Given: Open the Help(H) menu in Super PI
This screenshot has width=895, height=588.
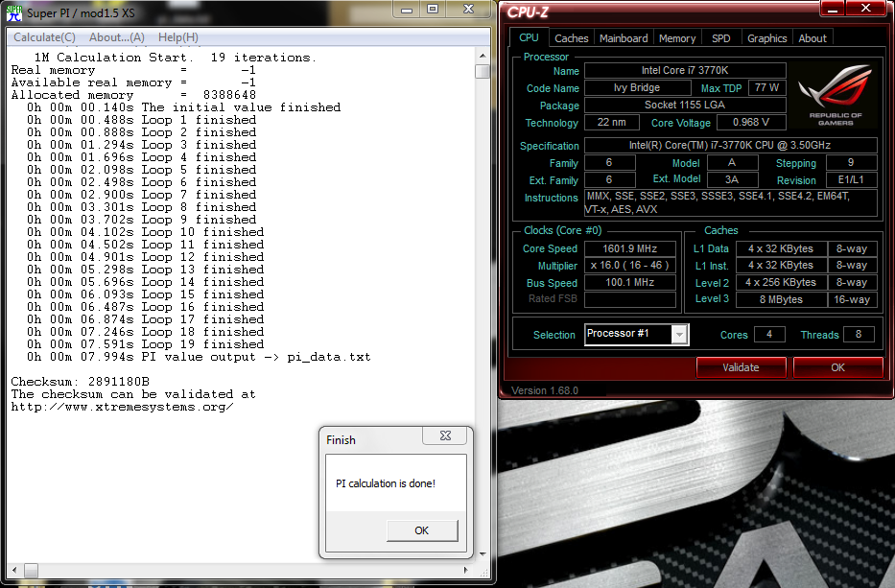Looking at the screenshot, I should 178,37.
